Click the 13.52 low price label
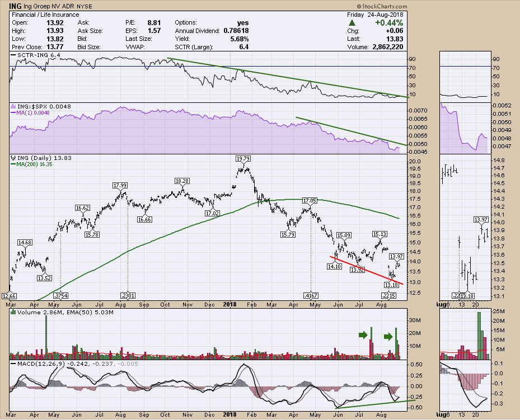The image size is (520, 420). (x=44, y=278)
